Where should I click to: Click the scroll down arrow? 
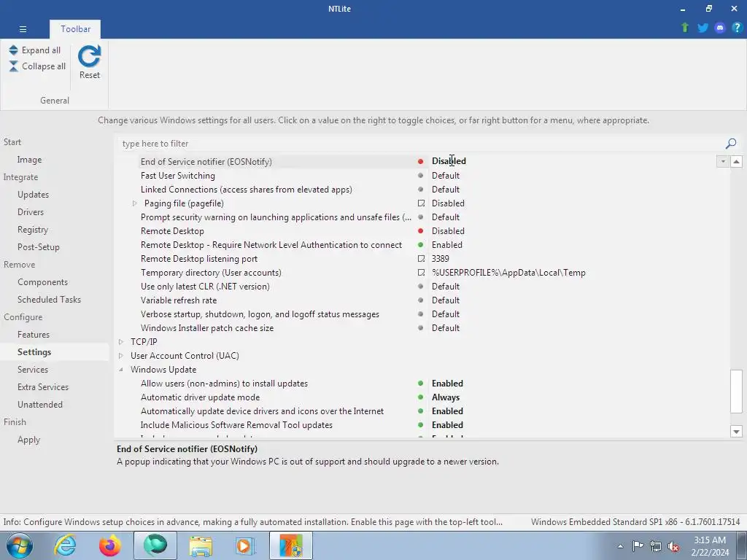tap(736, 432)
